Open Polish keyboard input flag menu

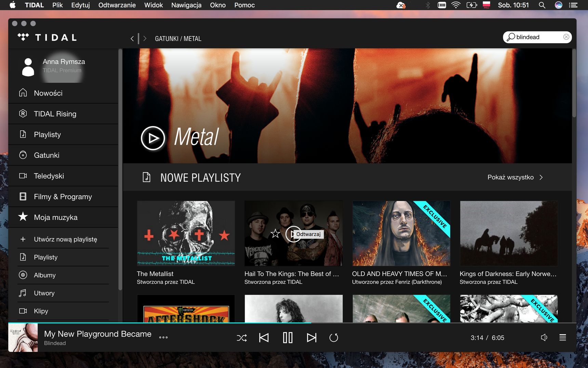pos(486,5)
